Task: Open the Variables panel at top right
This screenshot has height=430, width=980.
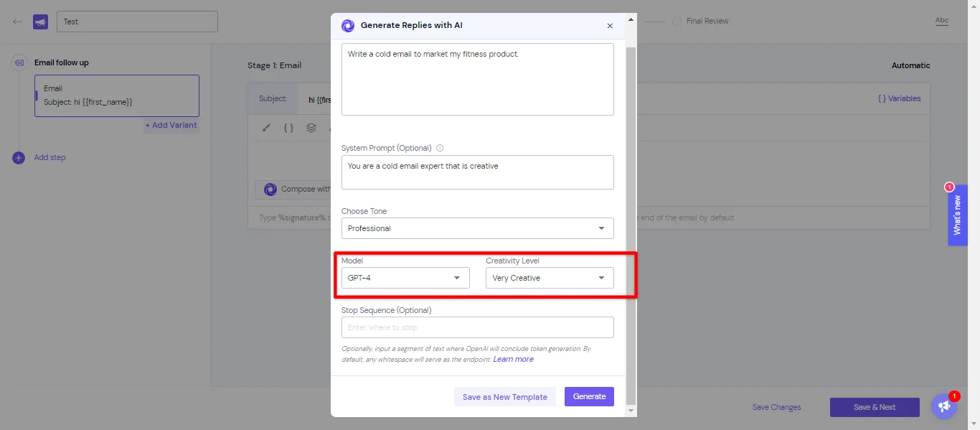Action: (899, 98)
